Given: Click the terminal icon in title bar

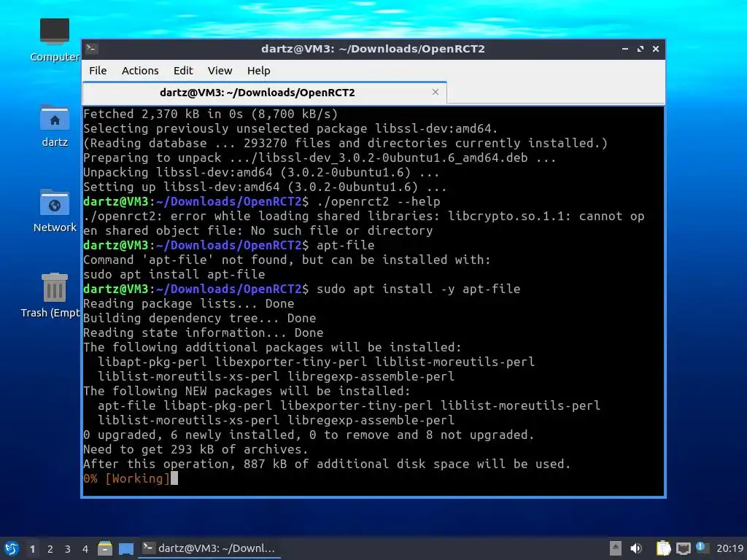Looking at the screenshot, I should click(x=93, y=49).
